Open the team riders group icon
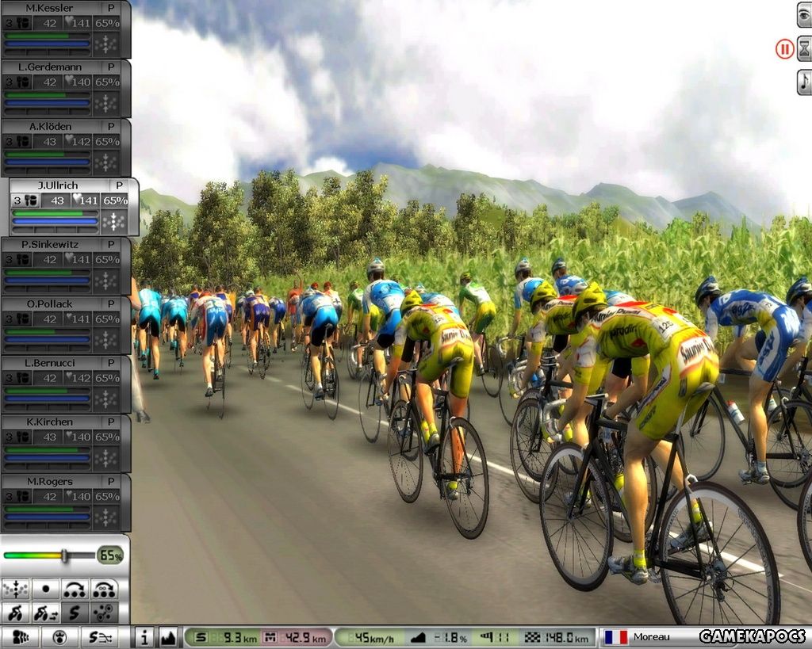This screenshot has width=812, height=649. 20,638
